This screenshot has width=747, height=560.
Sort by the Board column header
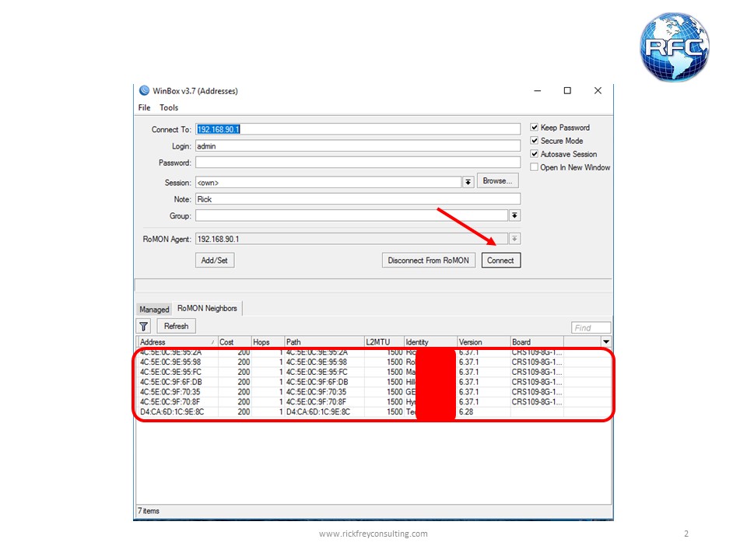tap(537, 342)
